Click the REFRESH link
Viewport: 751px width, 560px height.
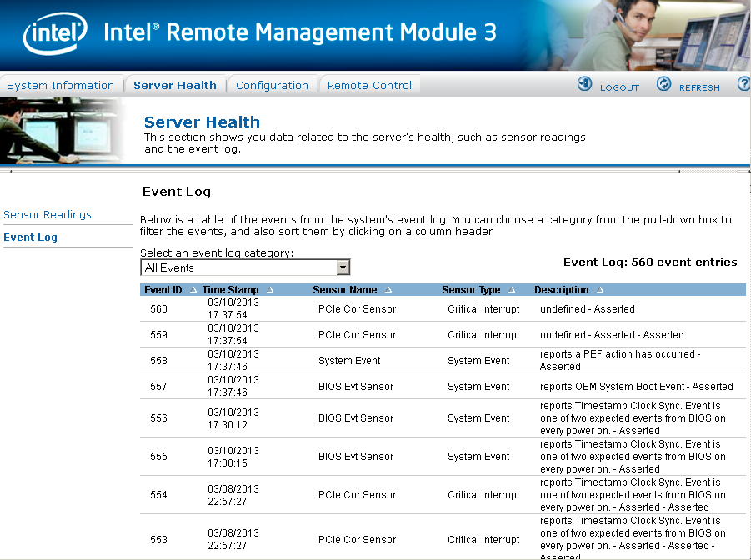click(x=699, y=87)
